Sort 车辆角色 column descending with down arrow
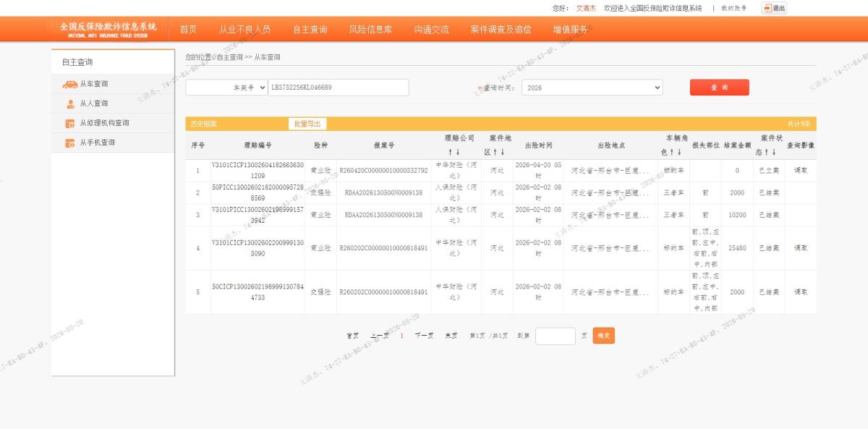 coord(679,152)
